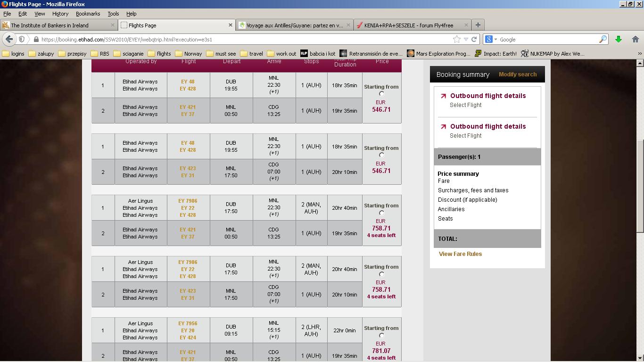Open the sciaganie bookmark folder
This screenshot has height=362, width=644.
pos(129,54)
